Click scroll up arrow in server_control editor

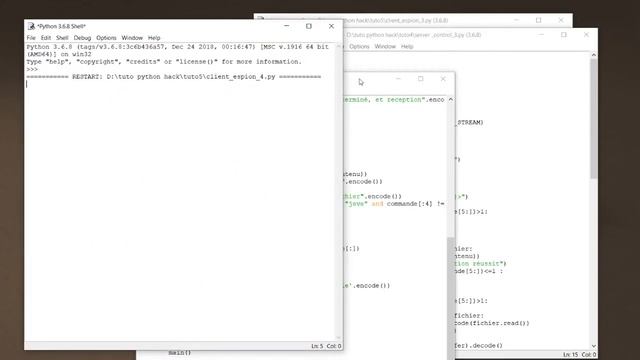(x=593, y=55)
